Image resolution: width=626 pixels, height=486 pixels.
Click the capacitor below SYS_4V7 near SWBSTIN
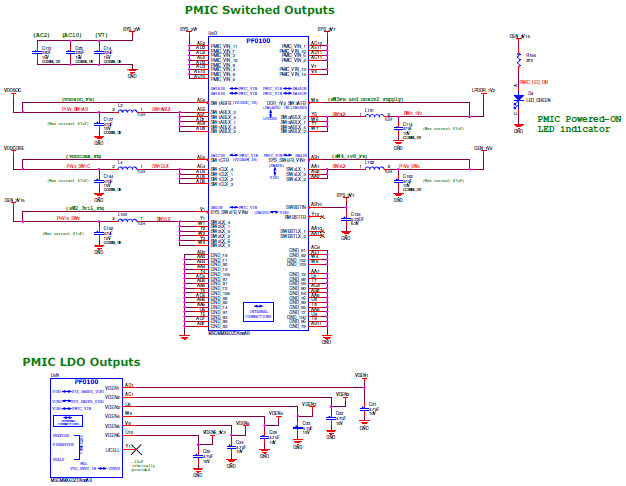pos(345,219)
